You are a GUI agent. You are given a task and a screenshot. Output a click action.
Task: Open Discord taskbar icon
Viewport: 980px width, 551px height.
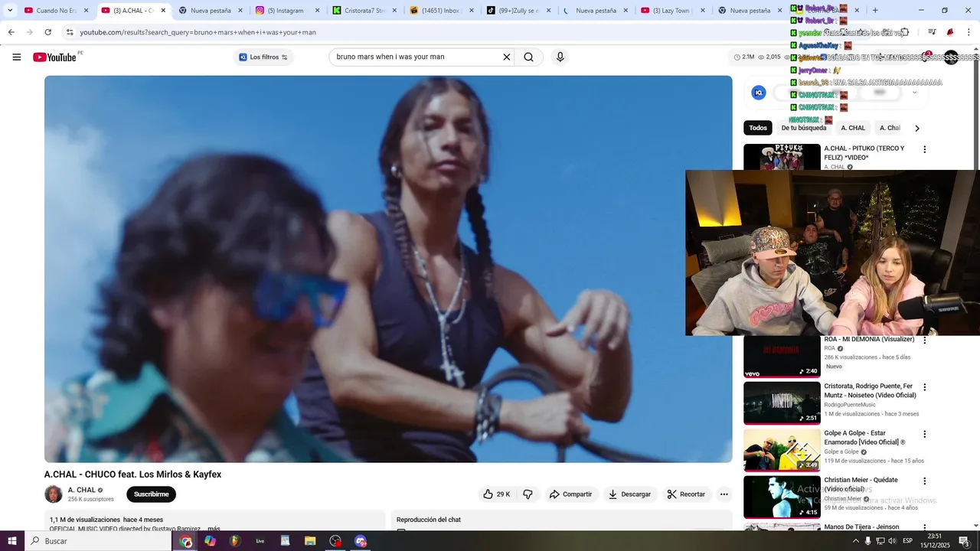click(x=361, y=541)
